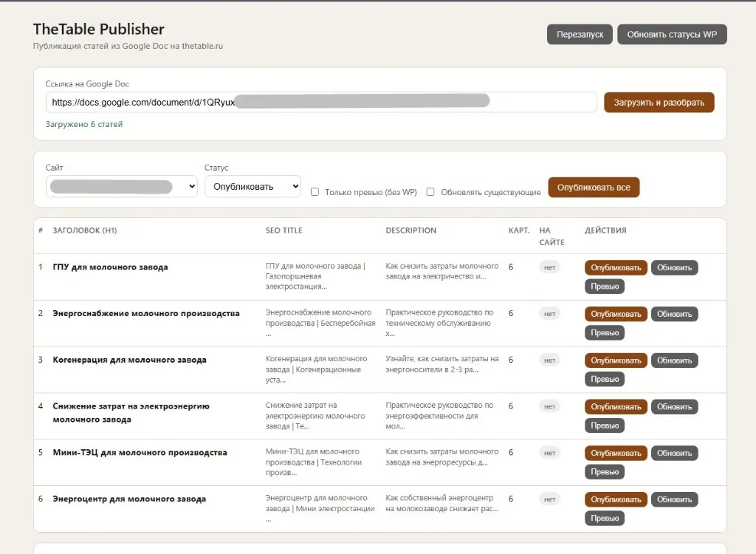
Task: Click Опубликовать все button
Action: pos(594,187)
